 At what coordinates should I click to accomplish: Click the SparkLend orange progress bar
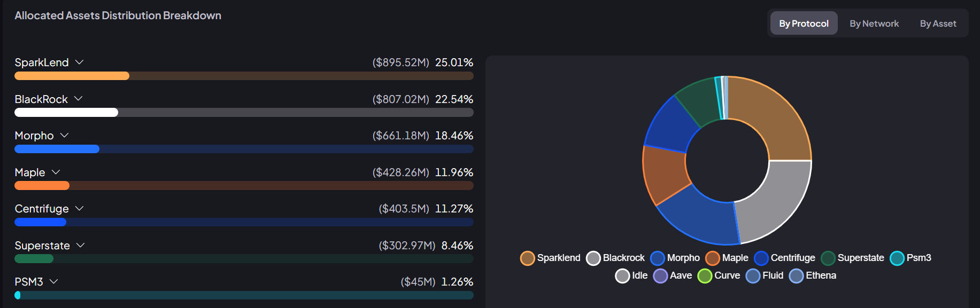tap(72, 76)
